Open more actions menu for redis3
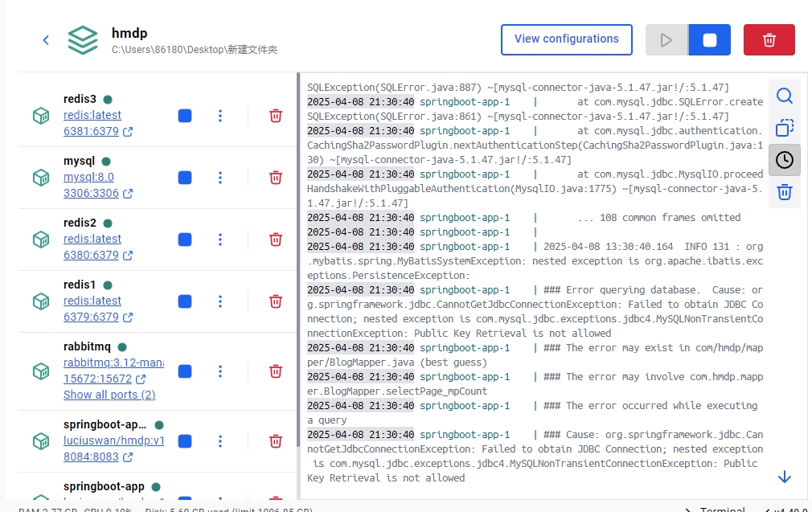This screenshot has width=812, height=512. (220, 116)
